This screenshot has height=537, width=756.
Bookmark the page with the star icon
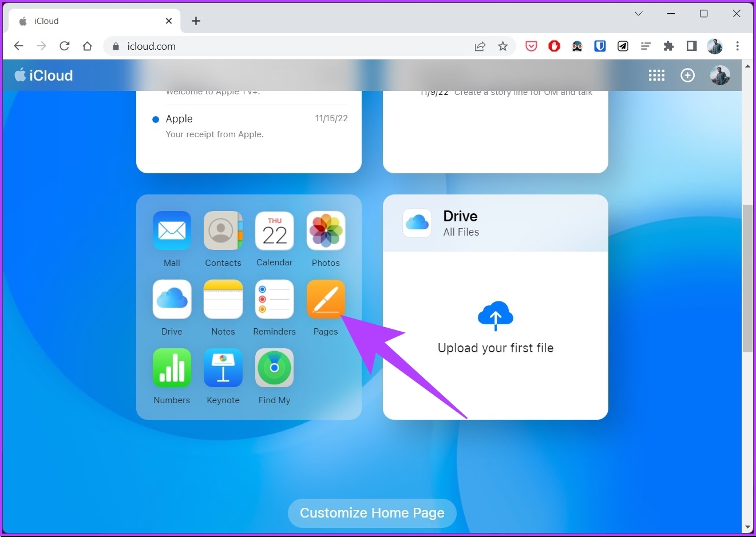(503, 46)
